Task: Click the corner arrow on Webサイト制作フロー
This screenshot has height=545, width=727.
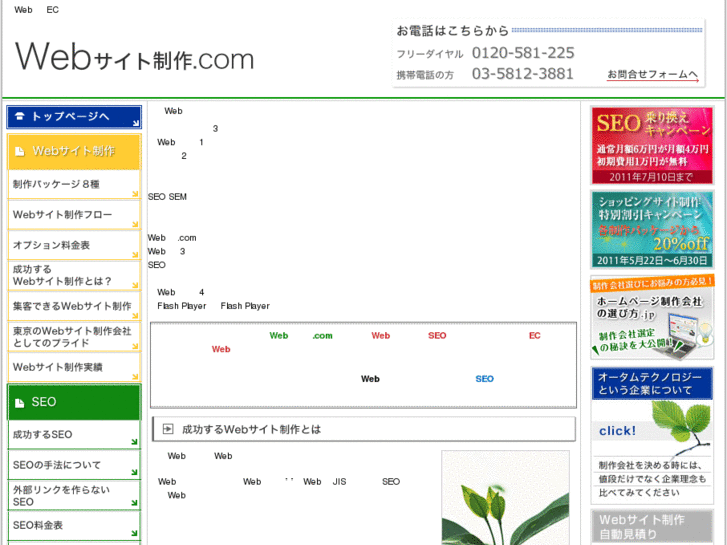Action: tap(135, 224)
